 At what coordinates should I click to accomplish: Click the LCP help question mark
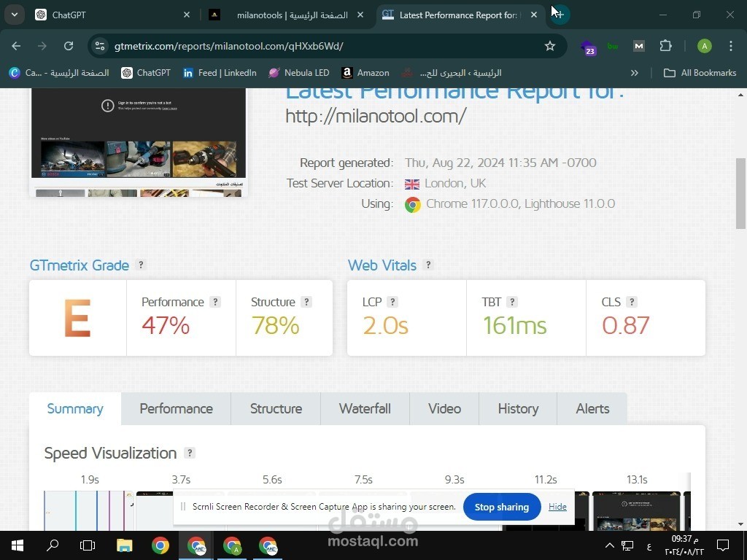[x=392, y=302]
